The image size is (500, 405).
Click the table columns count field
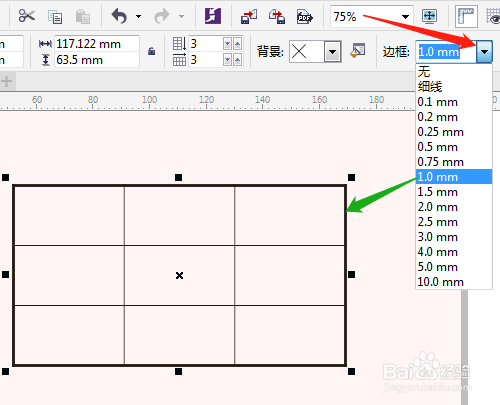pos(206,60)
